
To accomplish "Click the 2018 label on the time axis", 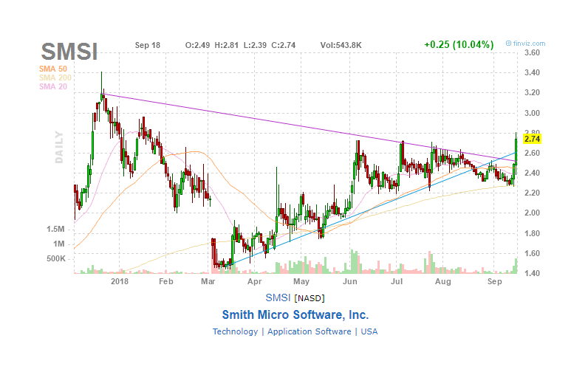I will pyautogui.click(x=120, y=281).
